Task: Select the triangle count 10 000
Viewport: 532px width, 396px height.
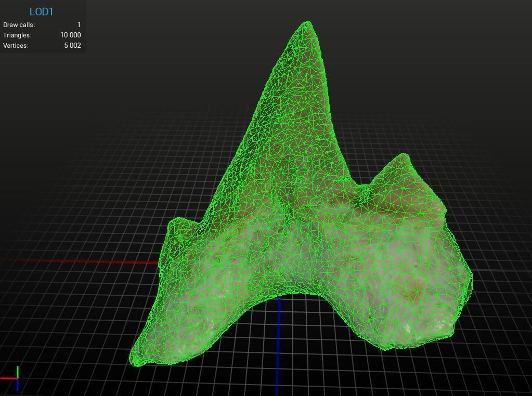Action: (x=71, y=35)
